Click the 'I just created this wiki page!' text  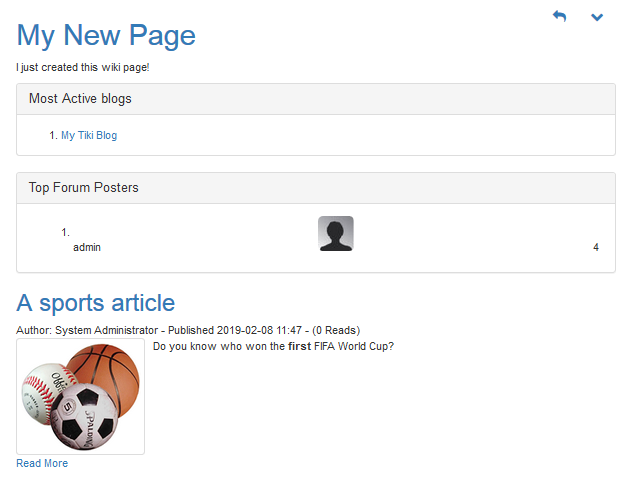(83, 68)
